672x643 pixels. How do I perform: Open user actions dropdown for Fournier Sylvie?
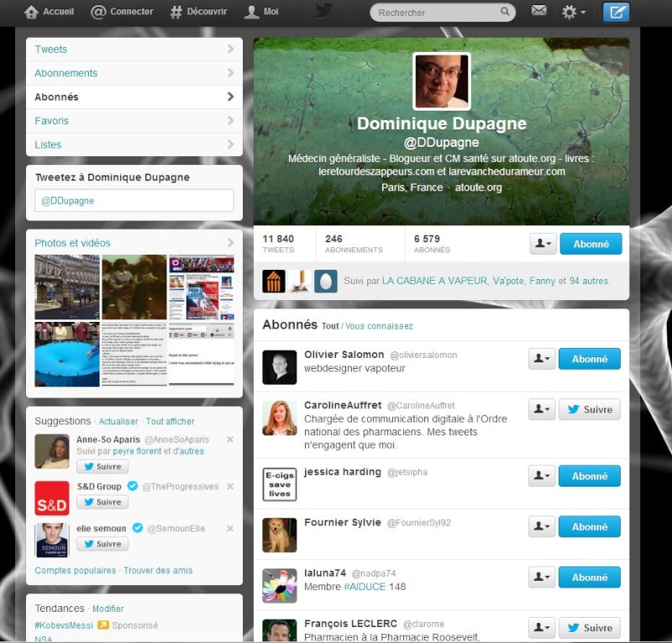tap(542, 526)
